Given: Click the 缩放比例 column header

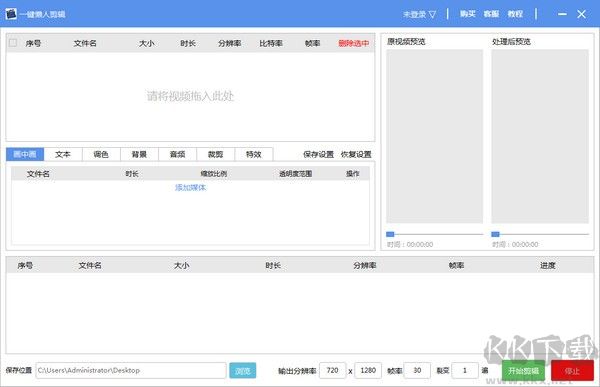Looking at the screenshot, I should (214, 174).
